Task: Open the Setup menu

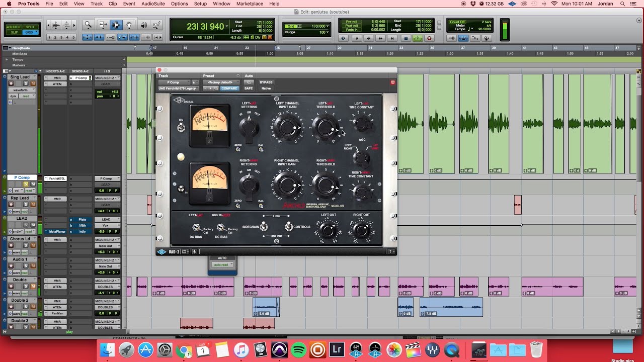Action: tap(200, 4)
